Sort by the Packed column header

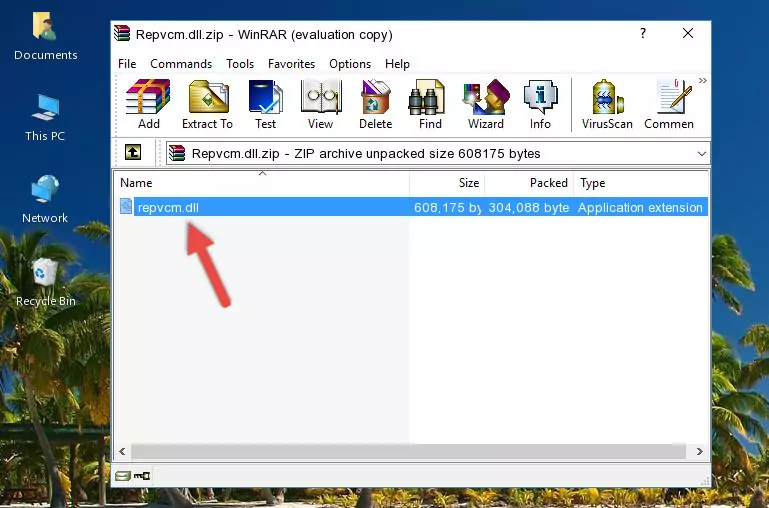point(529,183)
